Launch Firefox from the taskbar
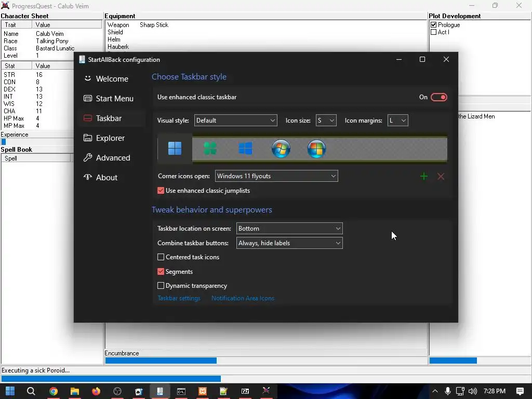The width and height of the screenshot is (532, 399). tap(96, 391)
